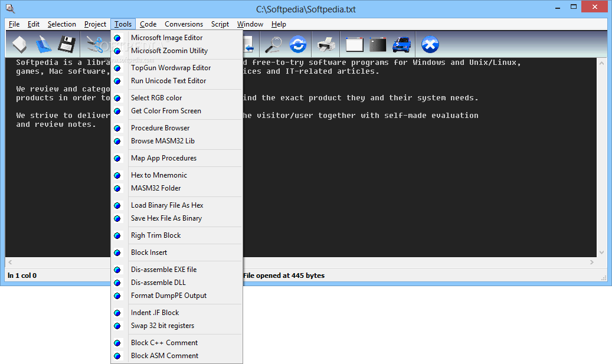Click the scissors cut toolbar icon
Viewport: 612px width, 364px height.
(95, 44)
